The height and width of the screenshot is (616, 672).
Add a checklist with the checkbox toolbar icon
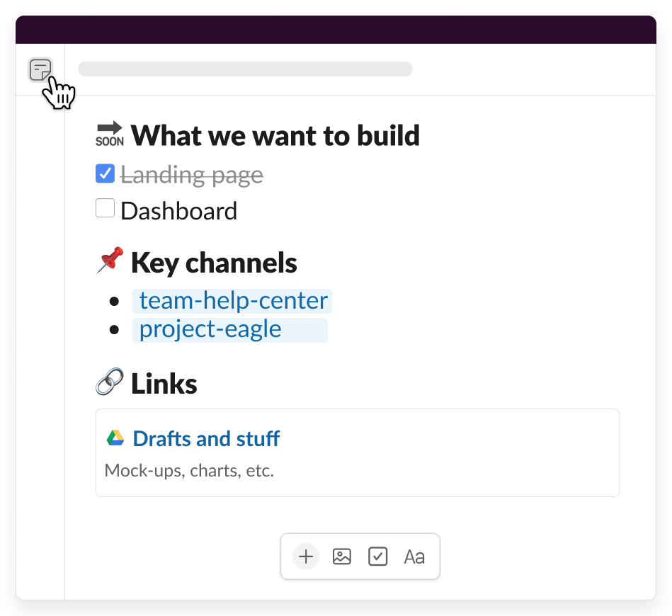coord(378,557)
